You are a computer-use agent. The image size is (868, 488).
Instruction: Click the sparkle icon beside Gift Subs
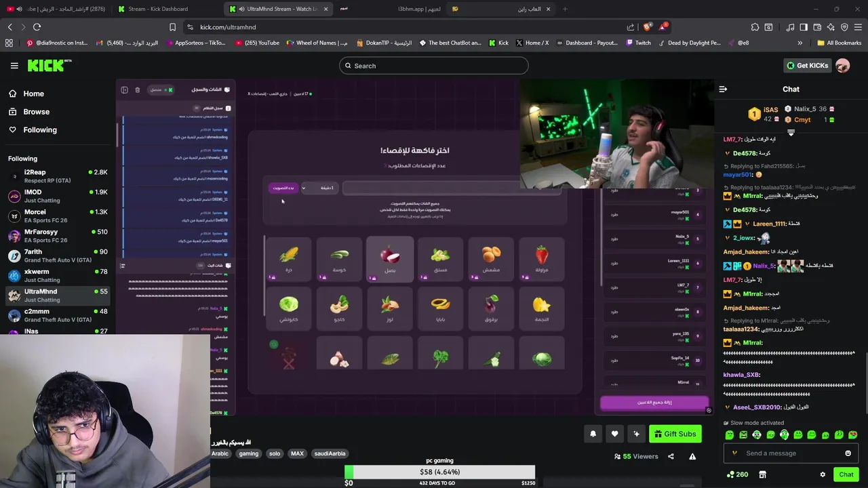click(636, 434)
